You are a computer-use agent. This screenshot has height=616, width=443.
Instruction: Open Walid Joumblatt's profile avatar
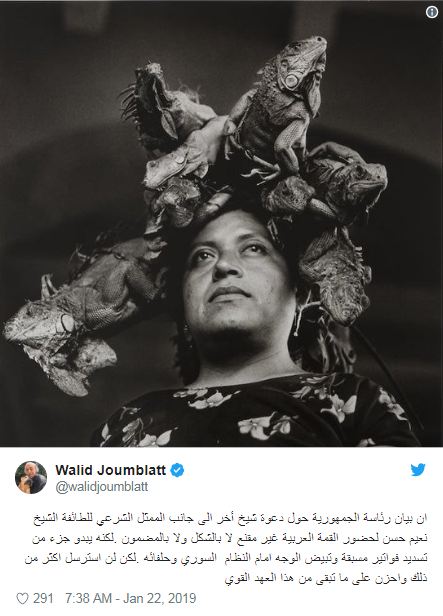click(x=31, y=477)
